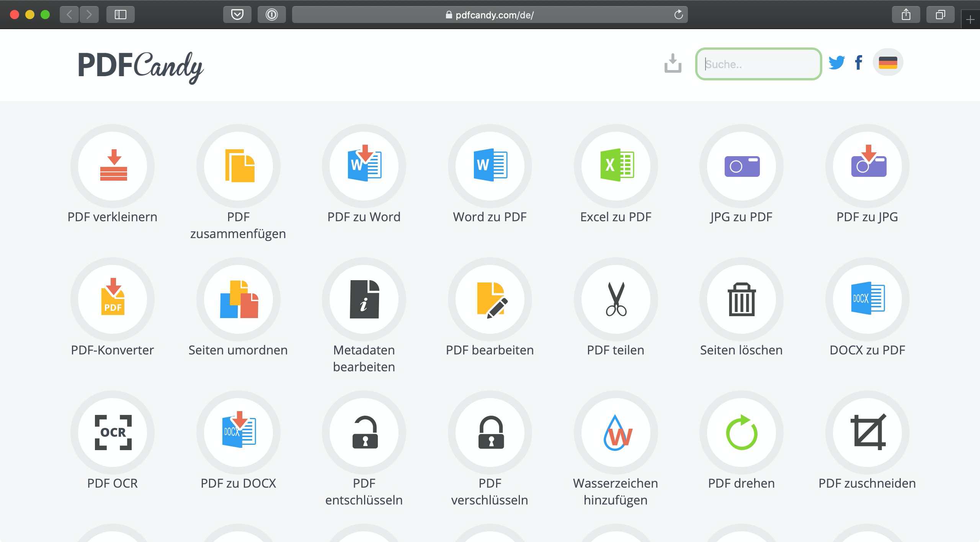
Task: Click the 'Excel zu PDF' text label
Action: [616, 217]
